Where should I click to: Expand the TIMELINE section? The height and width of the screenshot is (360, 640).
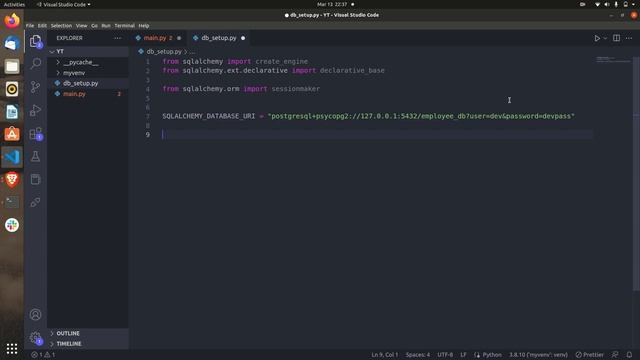pos(88,344)
